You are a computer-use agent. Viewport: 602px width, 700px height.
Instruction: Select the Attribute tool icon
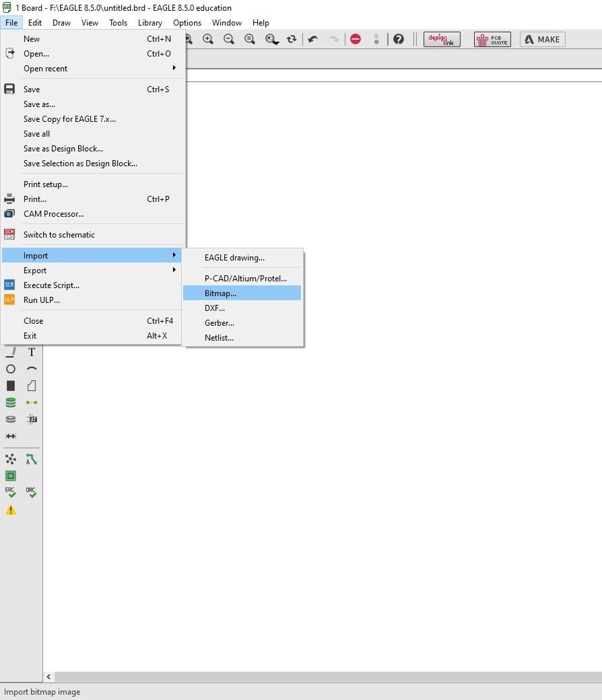(x=31, y=419)
